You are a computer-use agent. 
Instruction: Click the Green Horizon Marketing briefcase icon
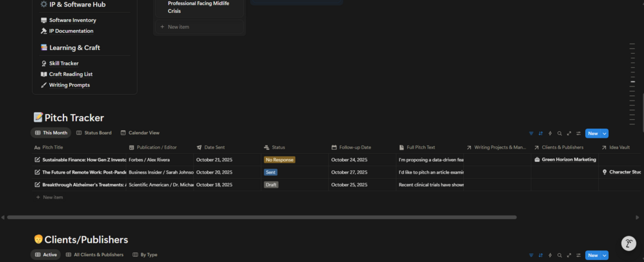537,160
